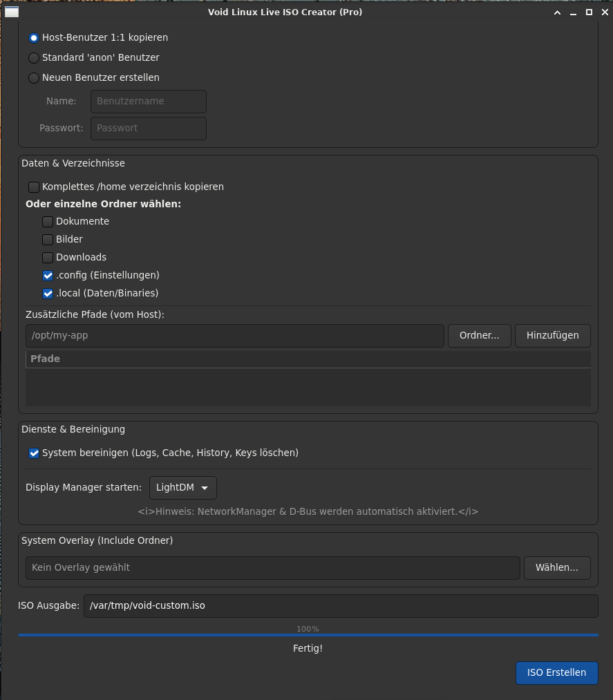Enable 'Komplettes /home verzeichnis kopieren' checkbox
The width and height of the screenshot is (613, 700).
click(34, 187)
